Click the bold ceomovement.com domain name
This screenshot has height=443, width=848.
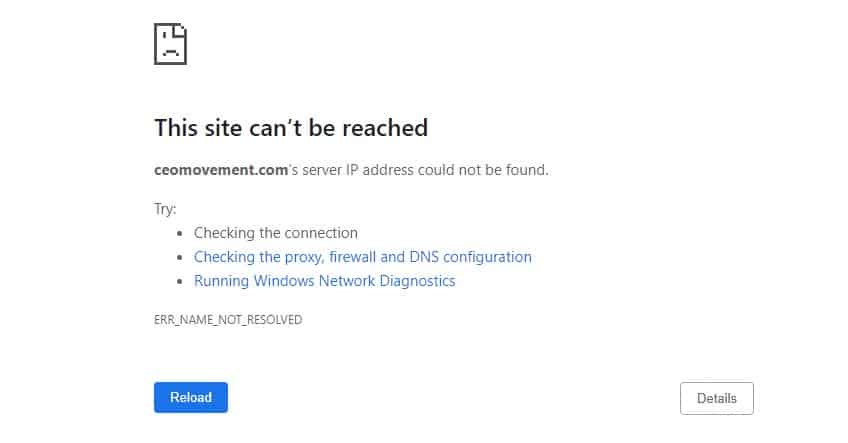[x=221, y=170]
